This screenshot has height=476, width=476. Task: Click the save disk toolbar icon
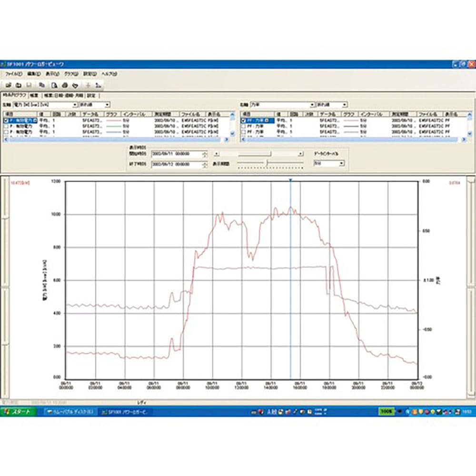30,85
